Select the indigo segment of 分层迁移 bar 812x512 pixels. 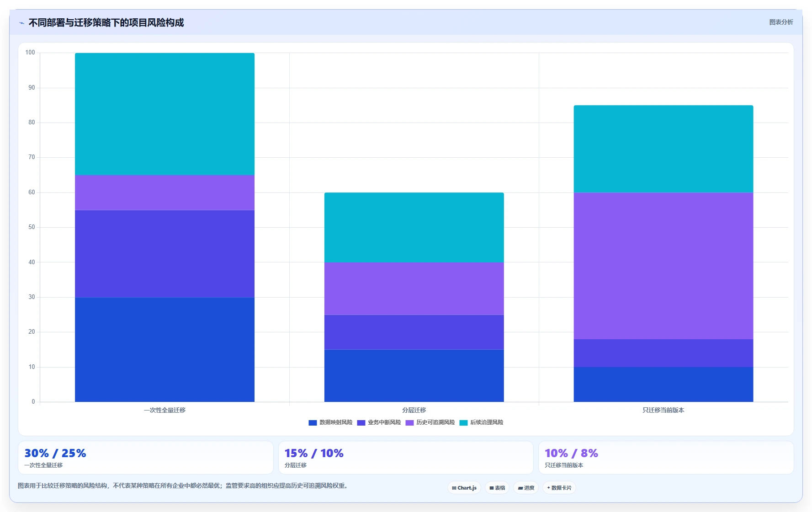(414, 332)
